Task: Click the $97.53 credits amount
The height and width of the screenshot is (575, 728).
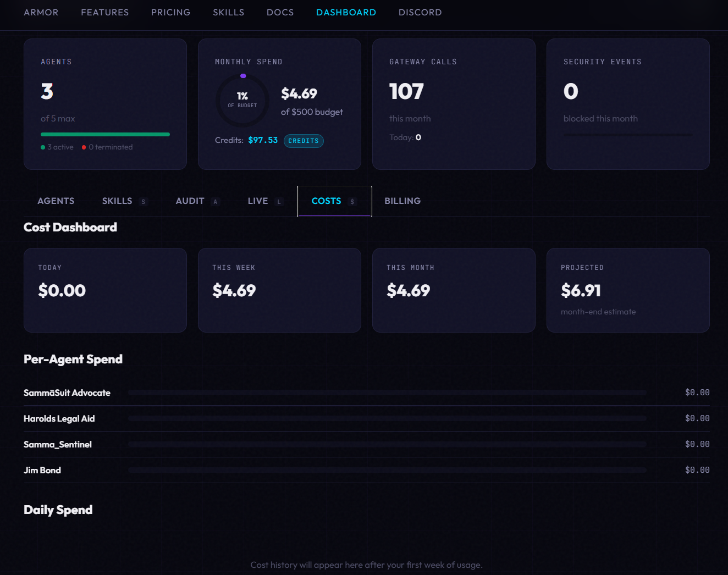Action: point(263,140)
